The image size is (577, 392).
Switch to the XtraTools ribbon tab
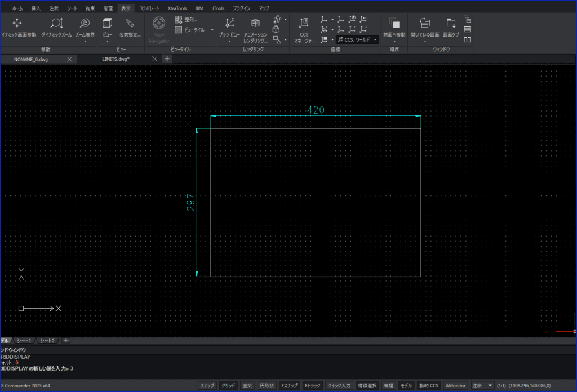[177, 8]
